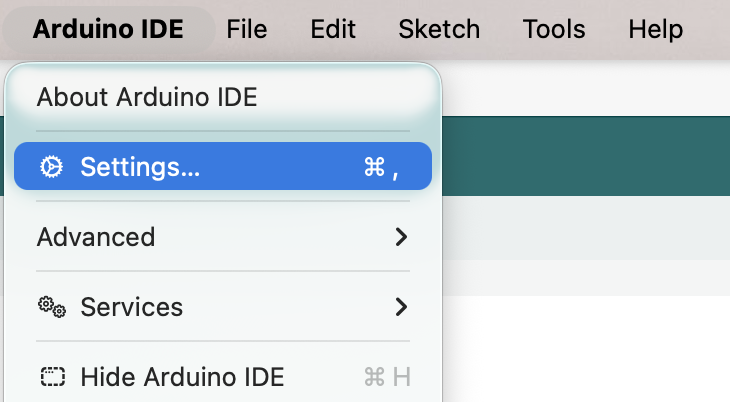Click the gear icon beside Settings
Screen dimensions: 730x402
click(51, 167)
